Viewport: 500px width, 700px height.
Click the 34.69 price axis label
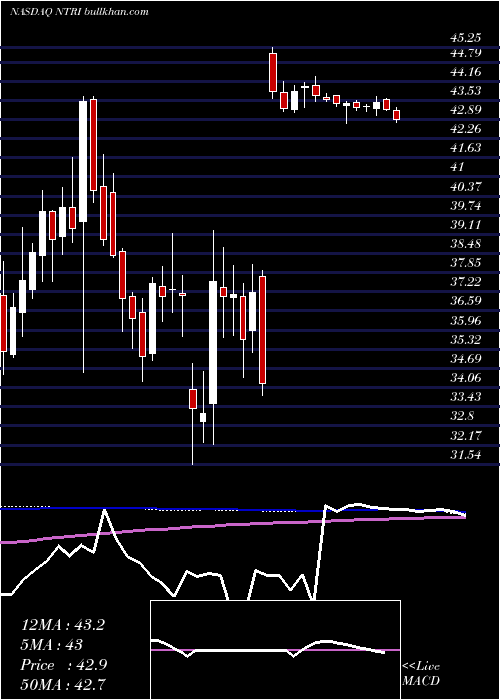(x=466, y=358)
